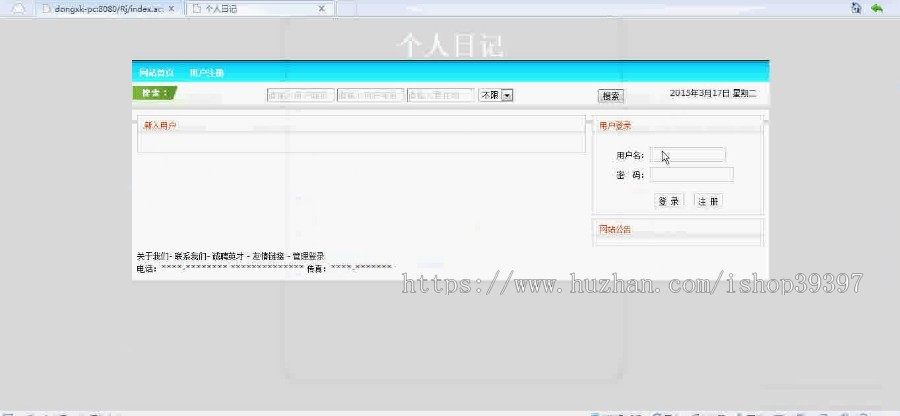Click the 用户名 input field
The width and height of the screenshot is (900, 416).
pos(688,155)
